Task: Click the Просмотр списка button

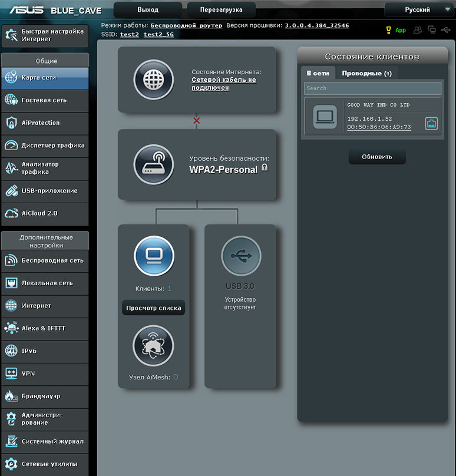Action: point(154,308)
